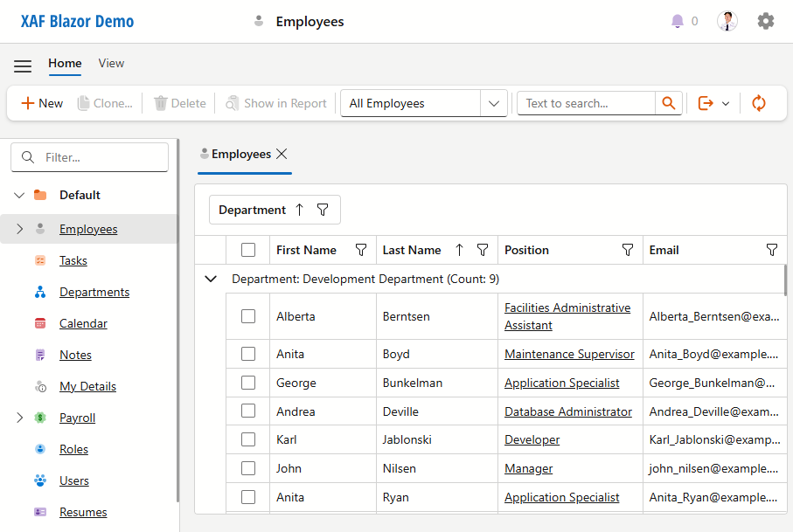Open the settings gear icon

coord(765,21)
